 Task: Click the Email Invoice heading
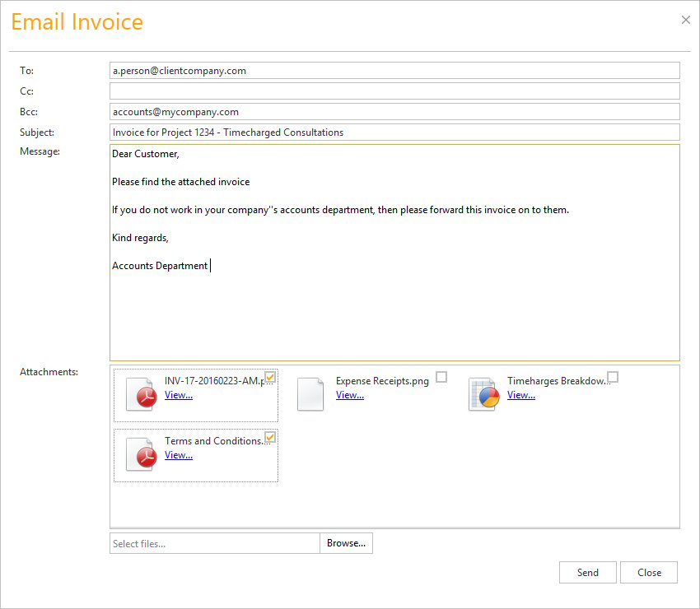(x=77, y=22)
